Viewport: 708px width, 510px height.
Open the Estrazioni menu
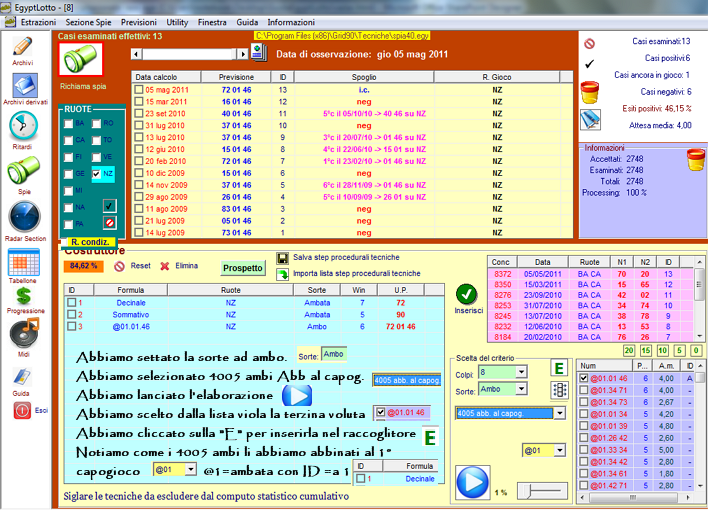pyautogui.click(x=38, y=22)
